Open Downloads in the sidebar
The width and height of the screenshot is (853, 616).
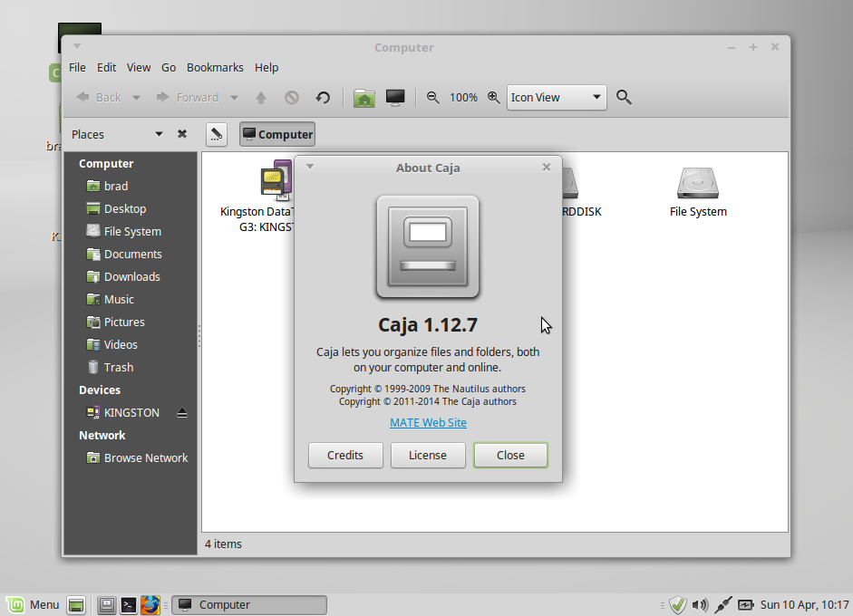click(x=131, y=276)
